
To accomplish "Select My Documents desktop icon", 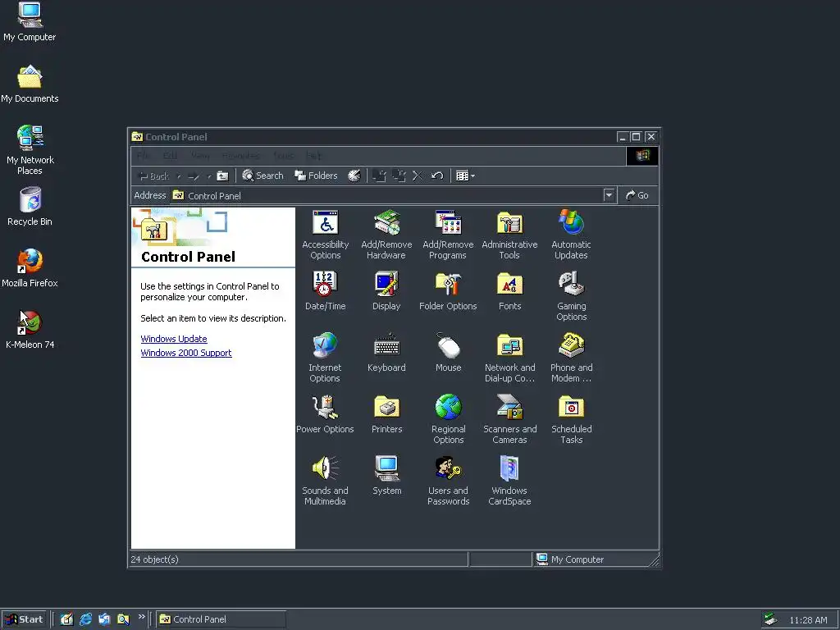I will point(30,84).
